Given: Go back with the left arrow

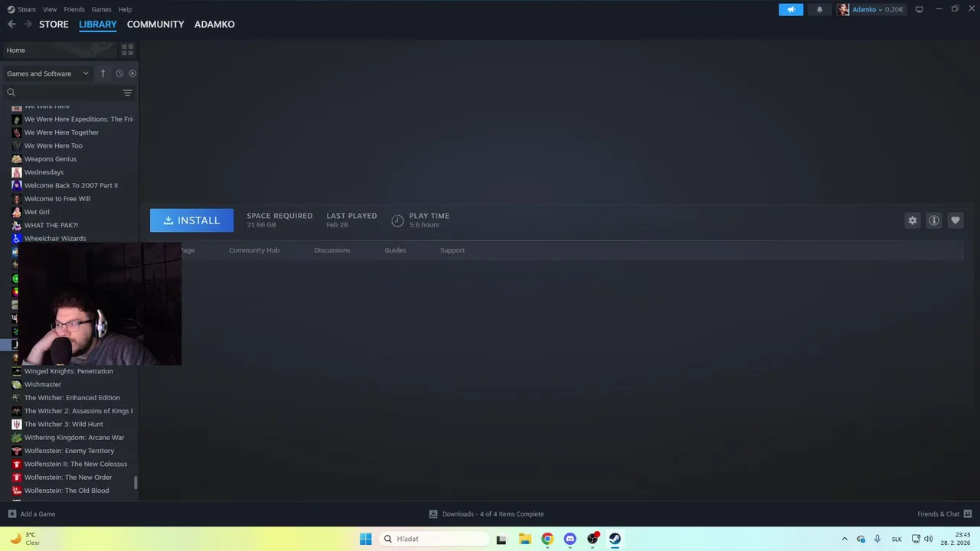Looking at the screenshot, I should (x=11, y=24).
